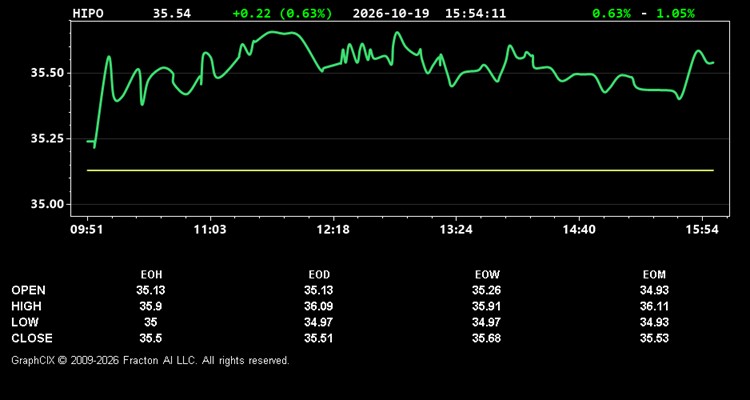Click the 11:03 time axis label

point(210,230)
